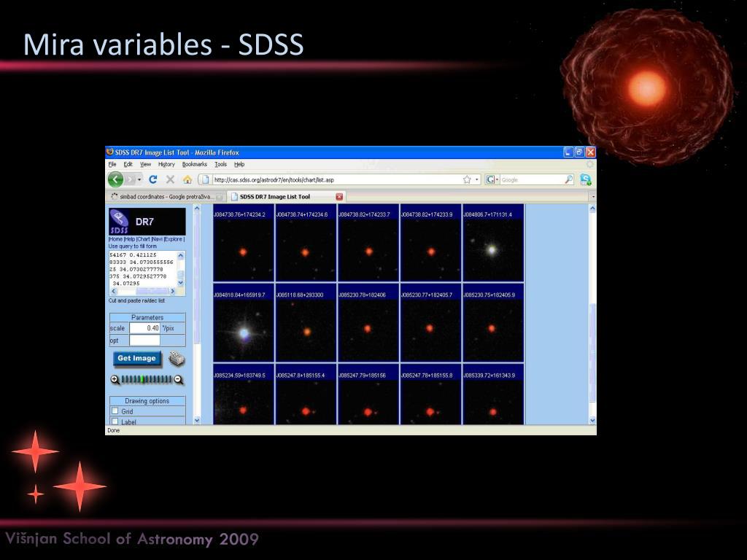Open the Explore link
Image resolution: width=747 pixels, height=560 pixels.
coord(174,239)
